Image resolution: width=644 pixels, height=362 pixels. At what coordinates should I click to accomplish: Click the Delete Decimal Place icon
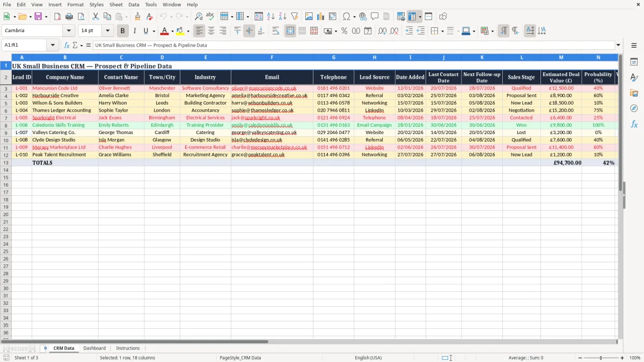(x=394, y=31)
